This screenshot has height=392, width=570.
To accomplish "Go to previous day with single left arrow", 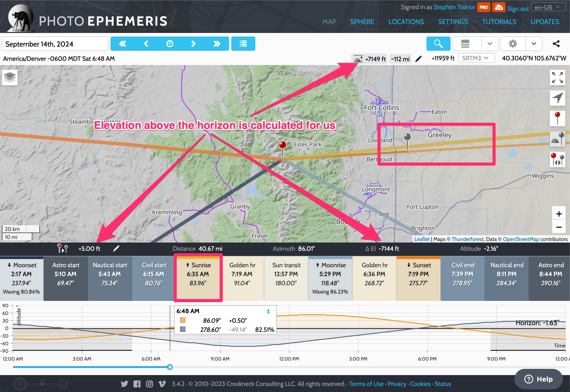I will (146, 44).
